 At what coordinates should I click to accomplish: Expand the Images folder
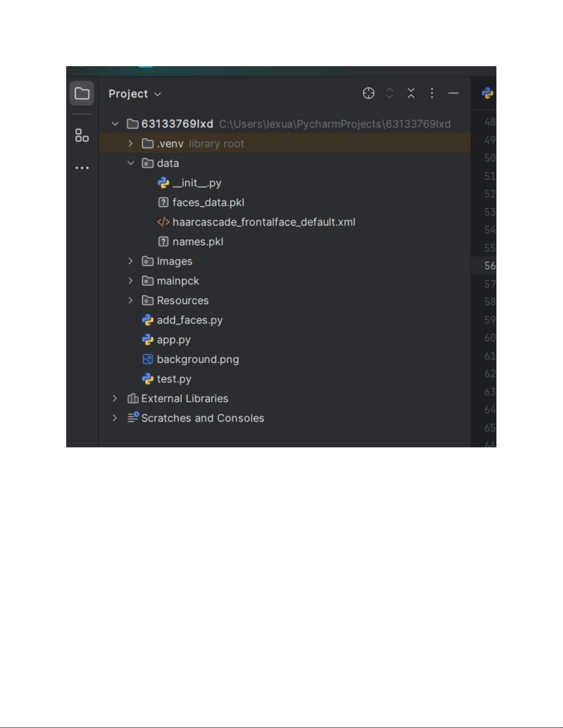tap(131, 261)
